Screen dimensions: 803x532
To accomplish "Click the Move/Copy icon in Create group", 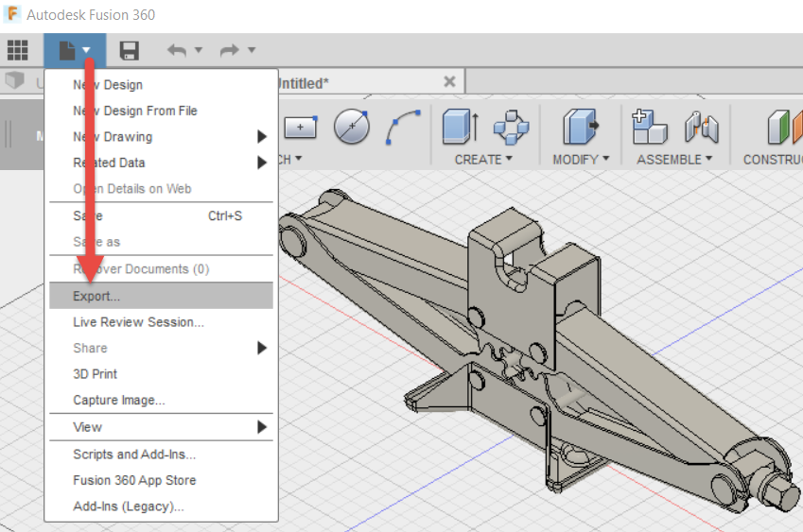I will coord(511,127).
